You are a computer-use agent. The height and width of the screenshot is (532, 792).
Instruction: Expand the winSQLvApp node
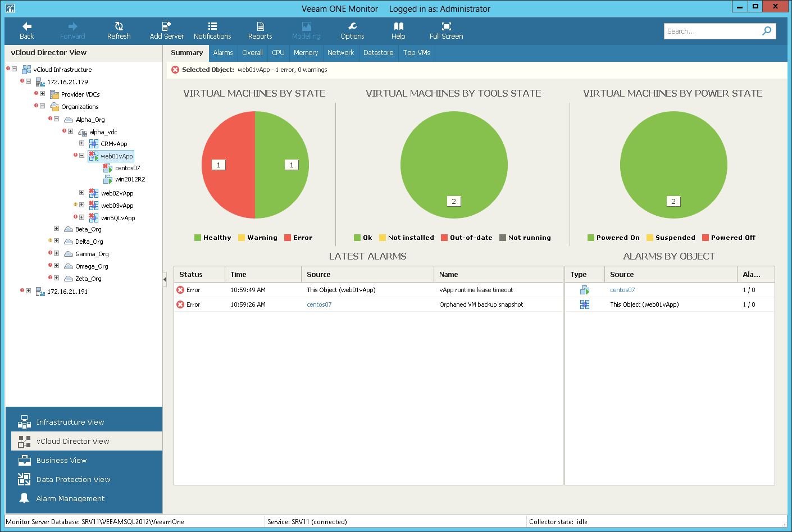[81, 217]
